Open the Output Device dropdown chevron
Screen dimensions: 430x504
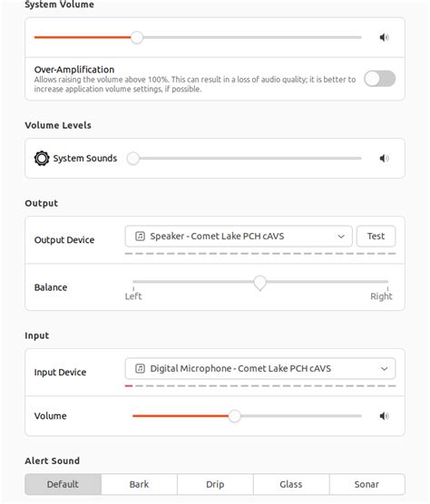coord(341,237)
